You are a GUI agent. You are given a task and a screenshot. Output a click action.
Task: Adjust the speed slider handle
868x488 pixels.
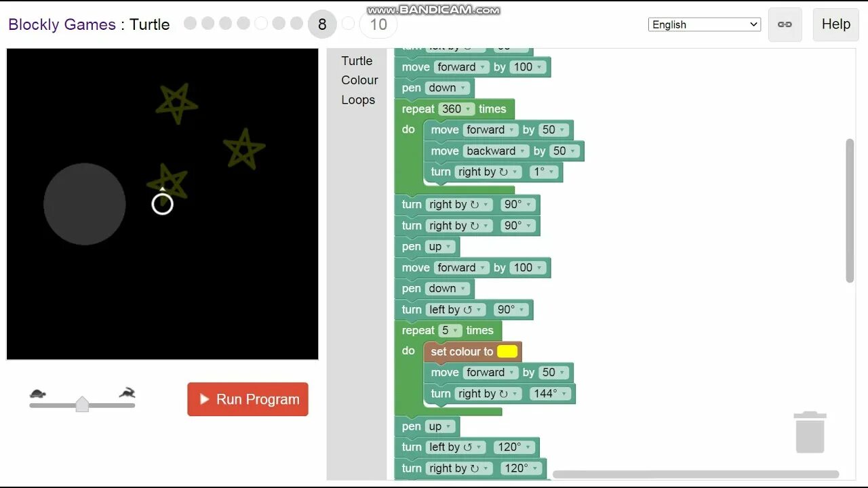coord(82,404)
